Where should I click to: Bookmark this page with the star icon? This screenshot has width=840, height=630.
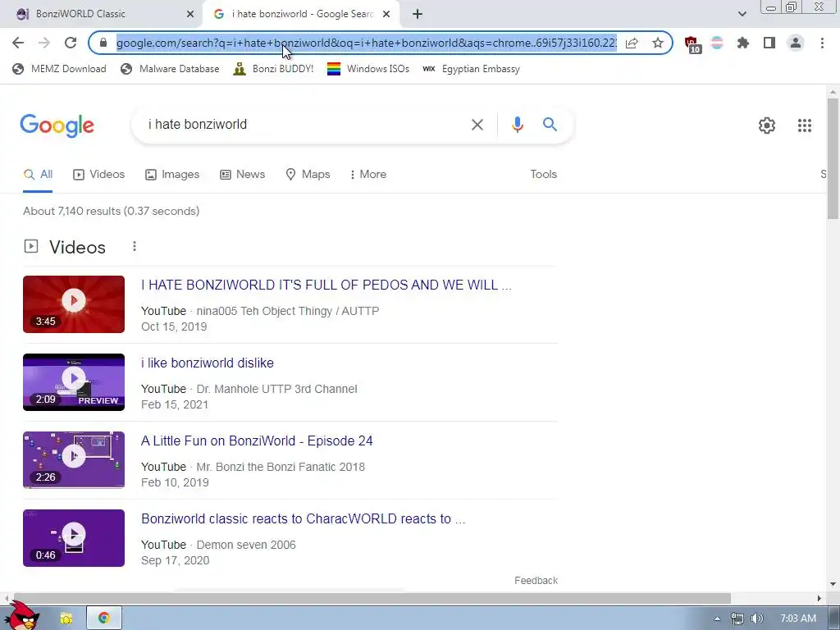click(x=658, y=43)
